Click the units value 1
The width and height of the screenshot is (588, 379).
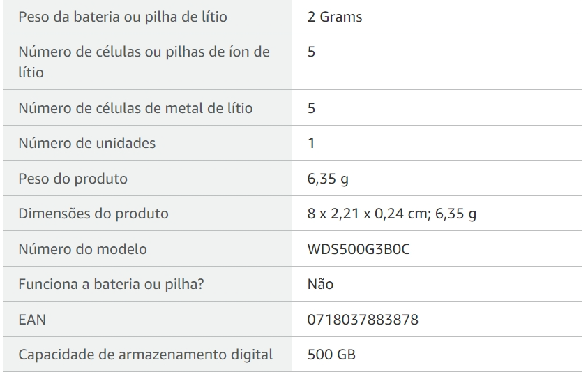pos(311,143)
